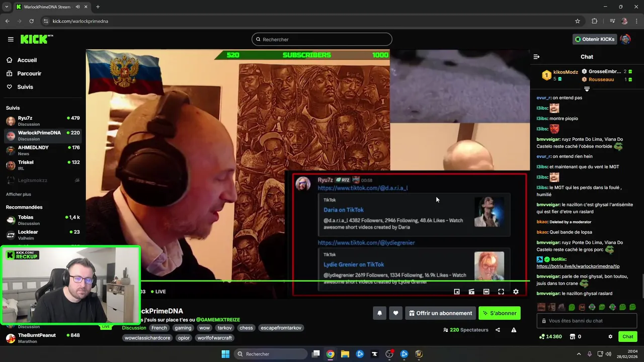Open channel points 14 360 balance

[550, 337]
